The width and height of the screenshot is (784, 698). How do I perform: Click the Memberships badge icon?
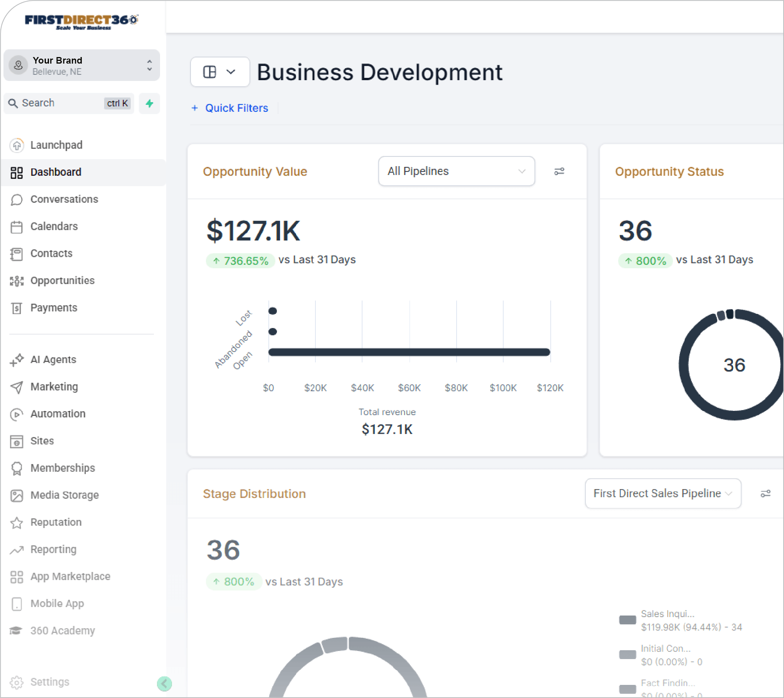17,468
